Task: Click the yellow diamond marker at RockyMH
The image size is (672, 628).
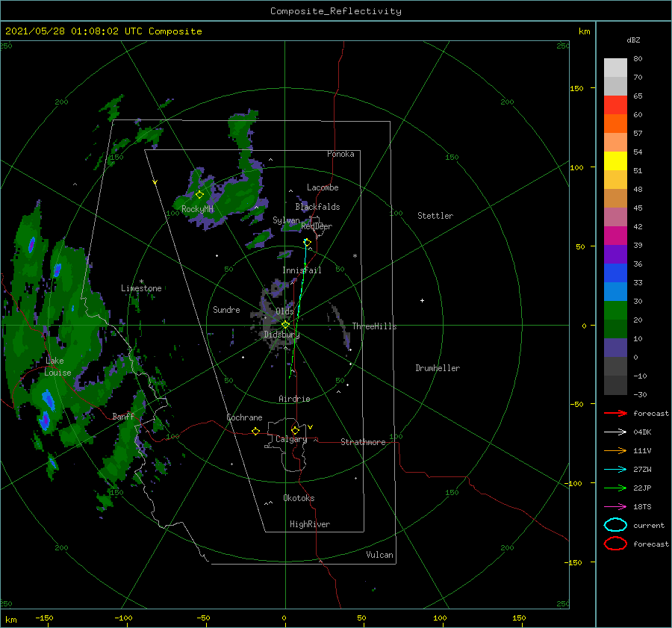Action: pyautogui.click(x=199, y=195)
